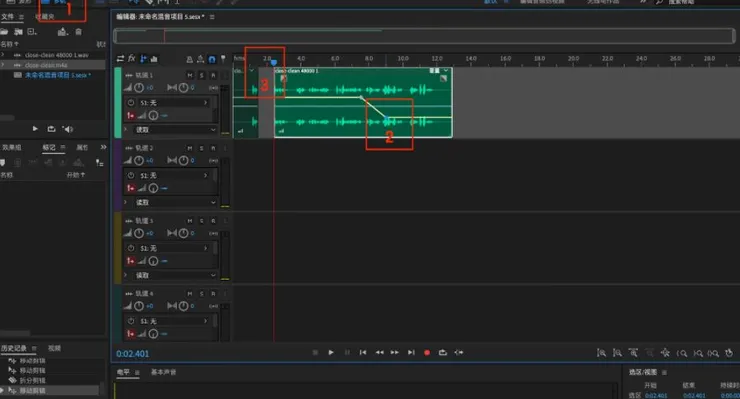This screenshot has height=399, width=740.
Task: Click Track 1 red pre/post fader send button
Action: coord(131,115)
